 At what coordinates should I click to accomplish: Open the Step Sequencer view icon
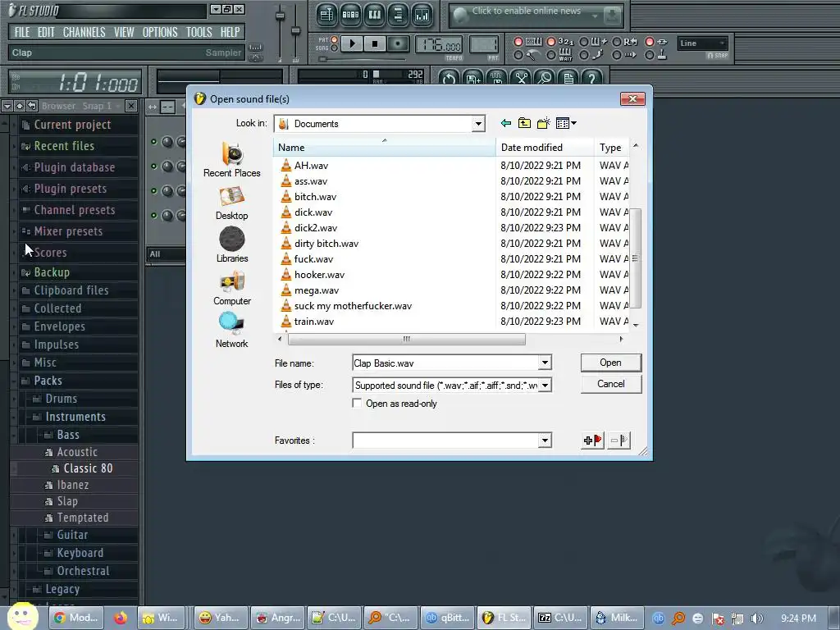pyautogui.click(x=350, y=15)
